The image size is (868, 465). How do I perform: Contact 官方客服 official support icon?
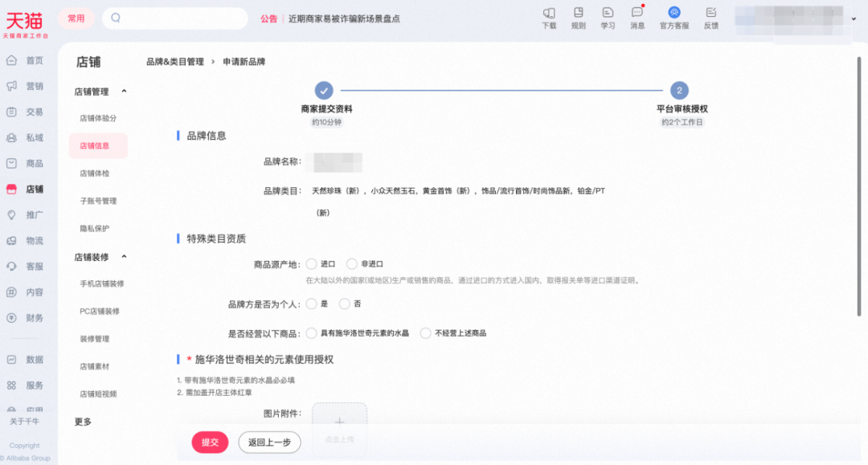(x=674, y=13)
